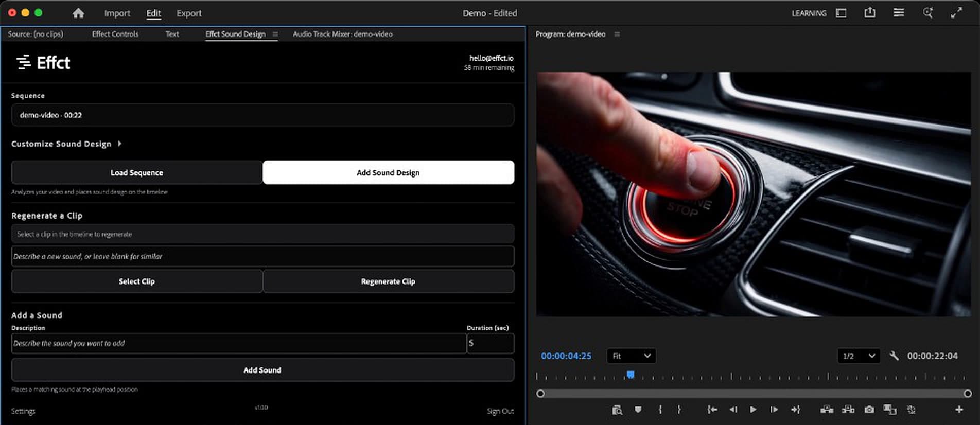Go to the Home screen icon

78,13
